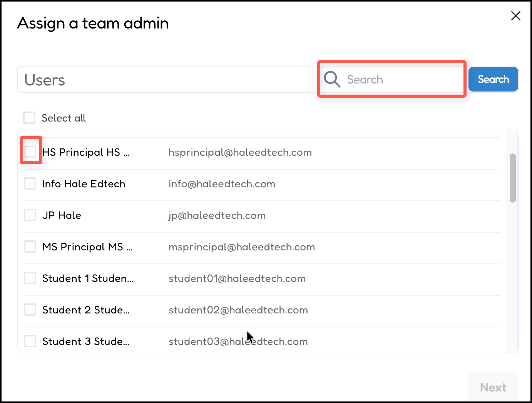The image size is (532, 403).
Task: Click the magnifying glass search icon
Action: point(331,79)
